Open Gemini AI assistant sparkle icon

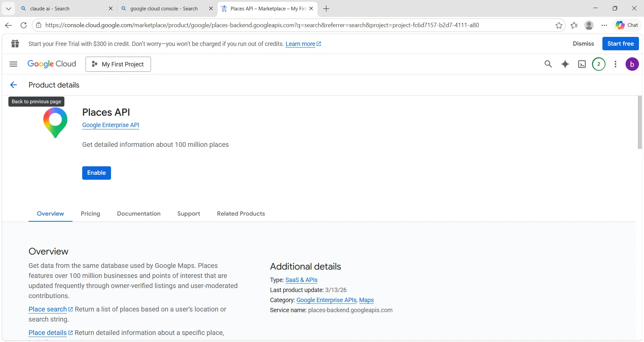click(565, 64)
